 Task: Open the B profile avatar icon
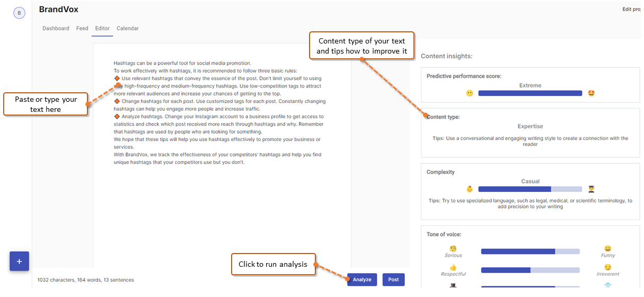[20, 13]
